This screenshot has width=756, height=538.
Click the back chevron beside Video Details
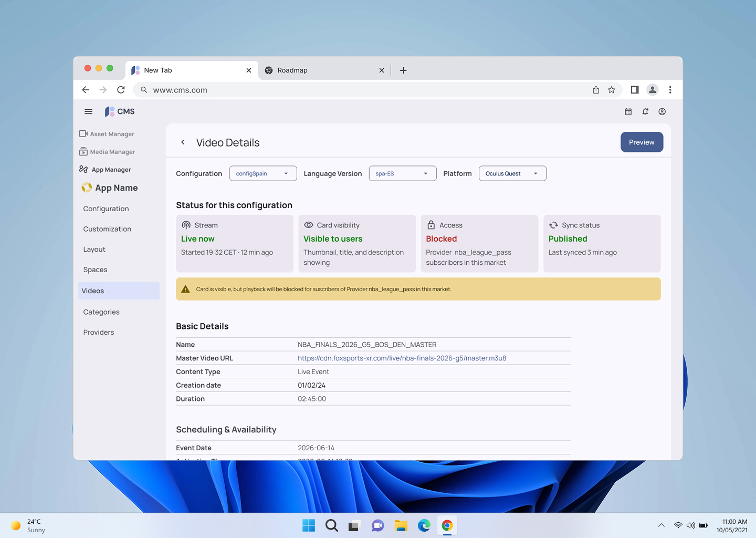(183, 142)
